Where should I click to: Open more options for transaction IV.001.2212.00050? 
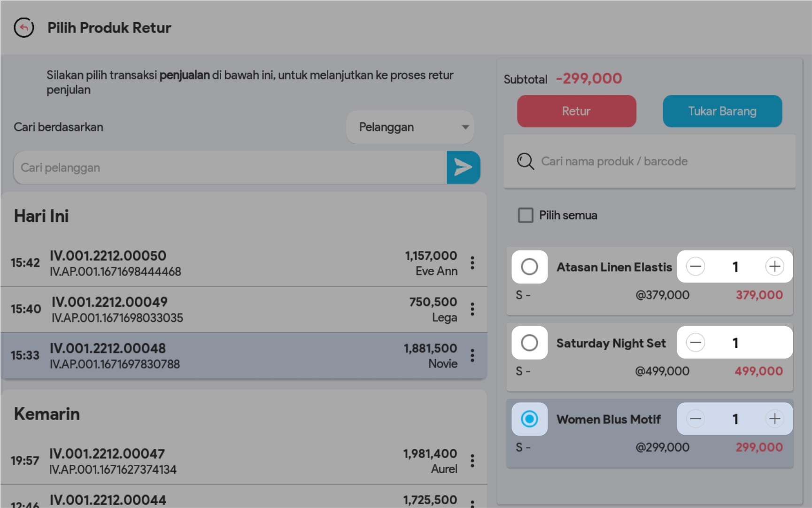(x=472, y=263)
